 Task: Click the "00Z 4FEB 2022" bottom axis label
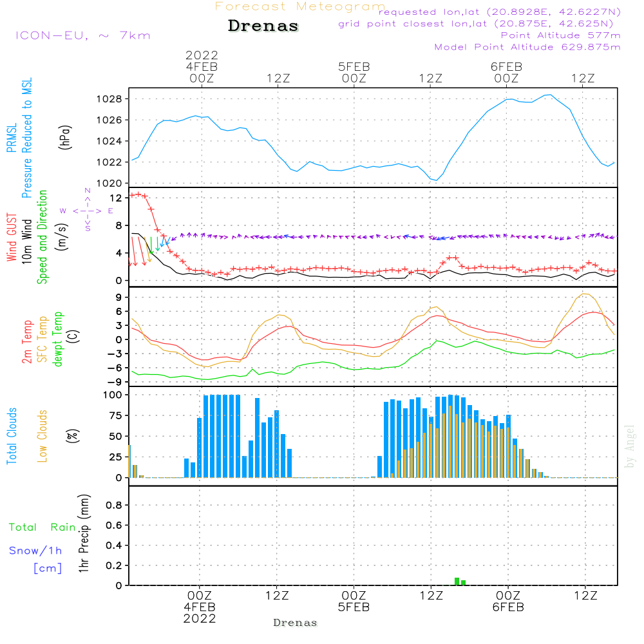(200, 607)
